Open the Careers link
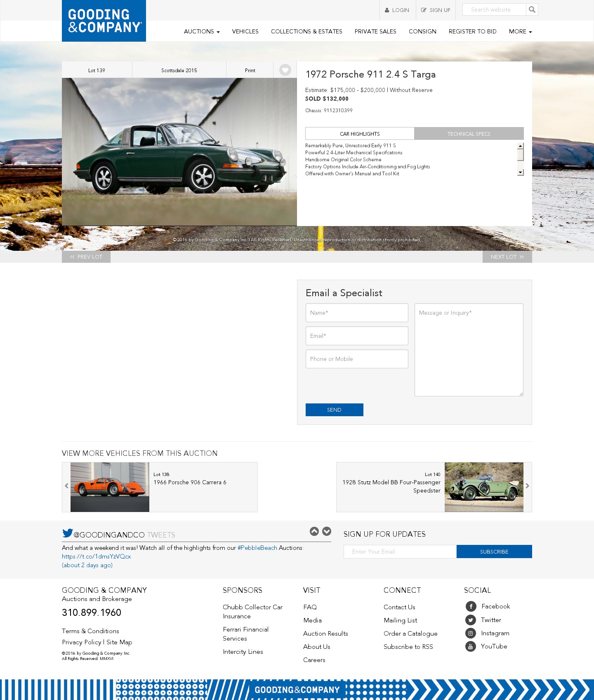Screen dimensions: 594x700 pos(314,660)
